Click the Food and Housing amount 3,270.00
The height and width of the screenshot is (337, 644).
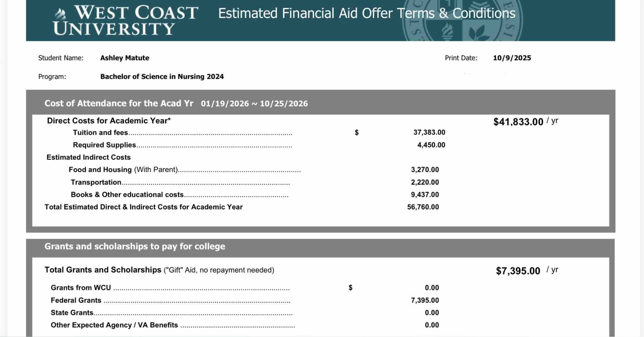pyautogui.click(x=424, y=170)
